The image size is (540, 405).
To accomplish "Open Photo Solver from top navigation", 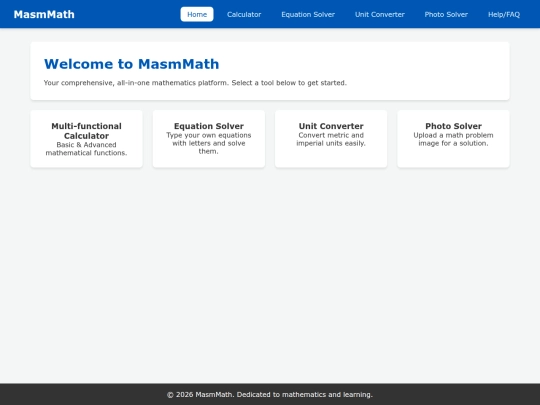I will [446, 14].
